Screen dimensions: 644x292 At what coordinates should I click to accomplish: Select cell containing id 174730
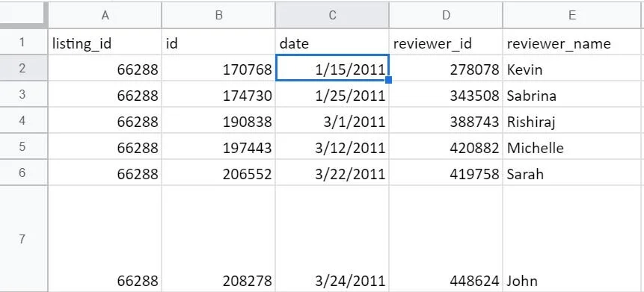click(218, 94)
